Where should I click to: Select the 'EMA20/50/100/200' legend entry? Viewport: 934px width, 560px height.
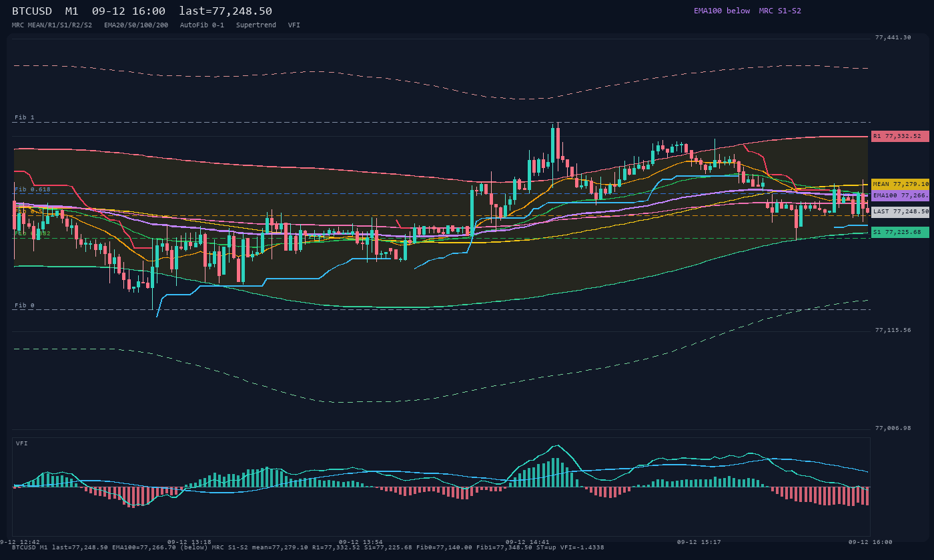[x=136, y=25]
